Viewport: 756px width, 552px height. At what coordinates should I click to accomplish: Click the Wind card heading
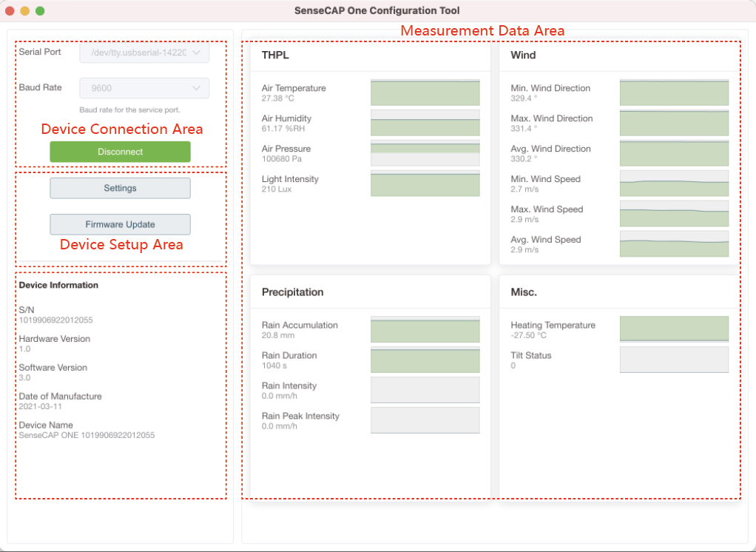tap(523, 55)
